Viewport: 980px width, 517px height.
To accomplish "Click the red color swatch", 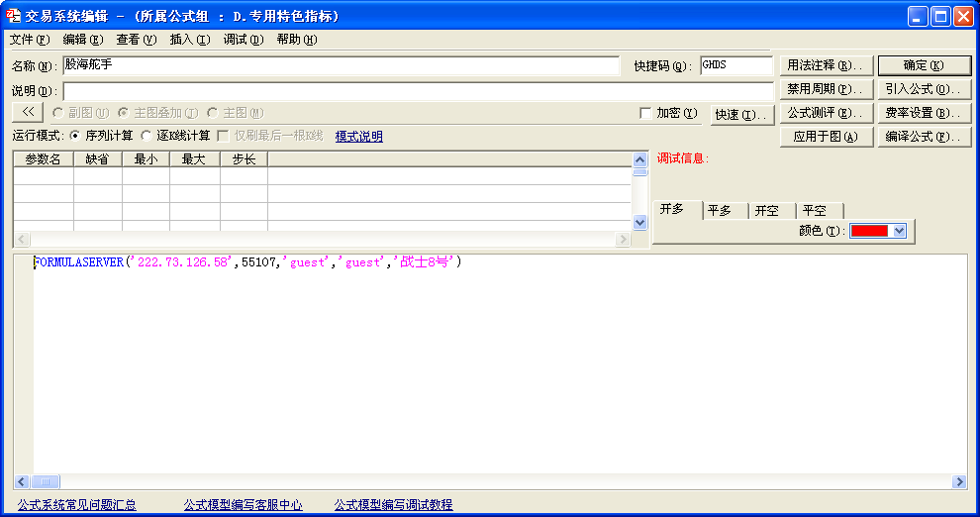I will (x=869, y=231).
